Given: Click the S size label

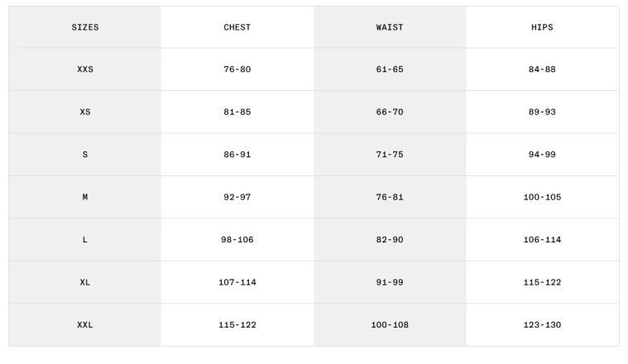Looking at the screenshot, I should click(85, 155).
